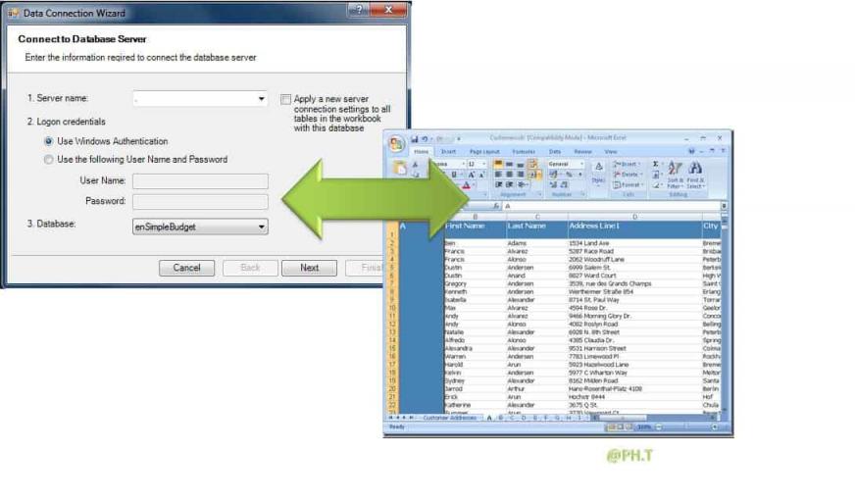Open the General number format dropdown
This screenshot has height=504, width=855.
point(581,164)
